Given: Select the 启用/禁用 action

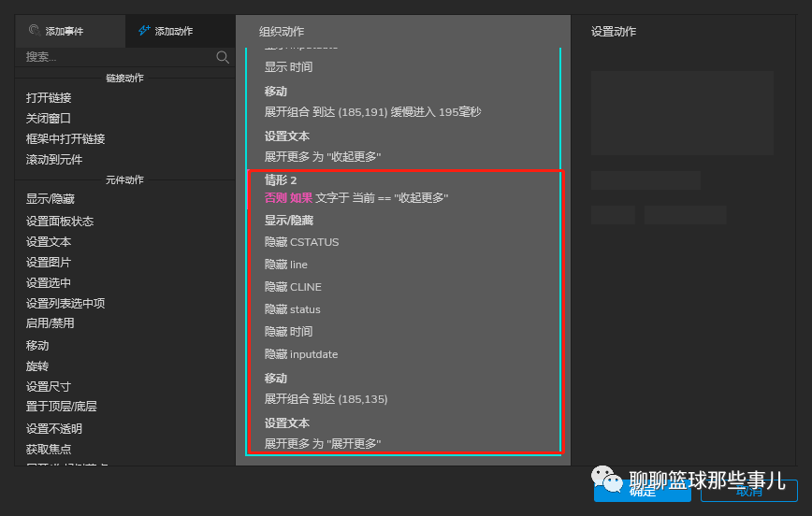Looking at the screenshot, I should click(51, 322).
